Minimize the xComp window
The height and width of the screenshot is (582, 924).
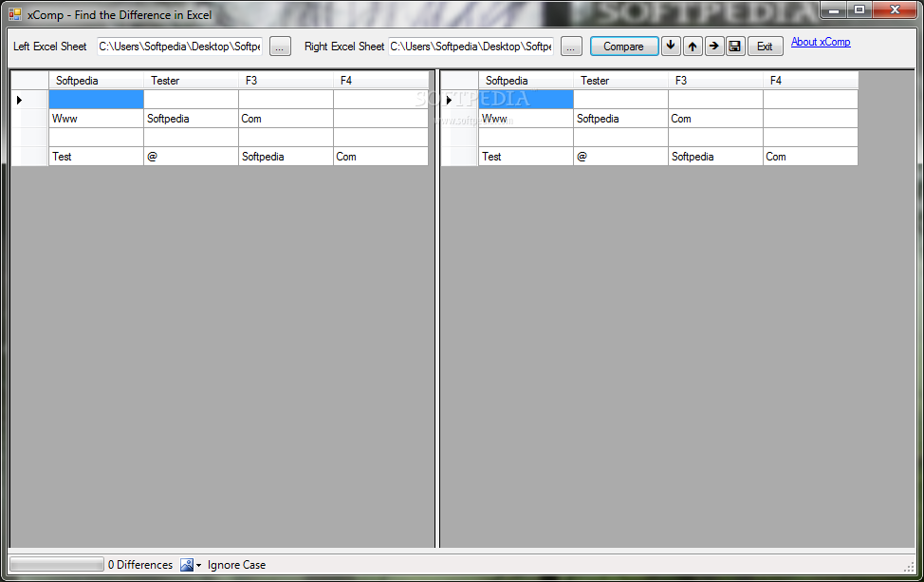(834, 10)
